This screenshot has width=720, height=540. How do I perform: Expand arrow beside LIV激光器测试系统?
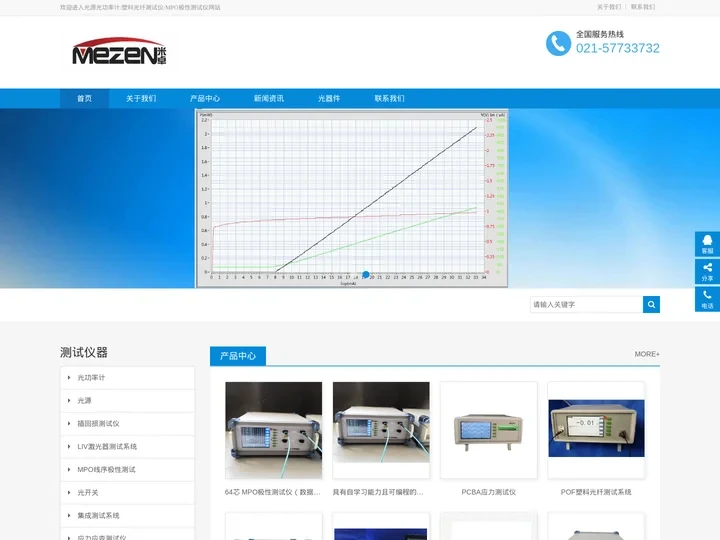click(69, 446)
